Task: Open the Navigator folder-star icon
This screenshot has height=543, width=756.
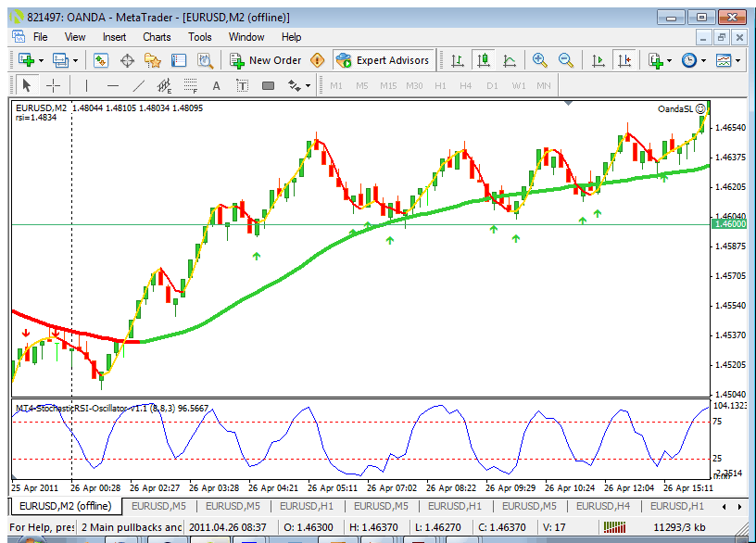Action: click(153, 60)
